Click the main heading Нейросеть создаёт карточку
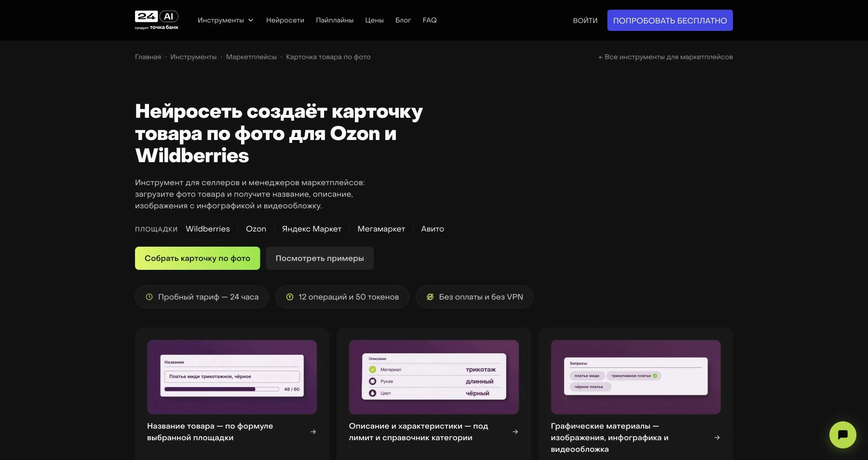Screen dimensions: 868x460 [279, 133]
